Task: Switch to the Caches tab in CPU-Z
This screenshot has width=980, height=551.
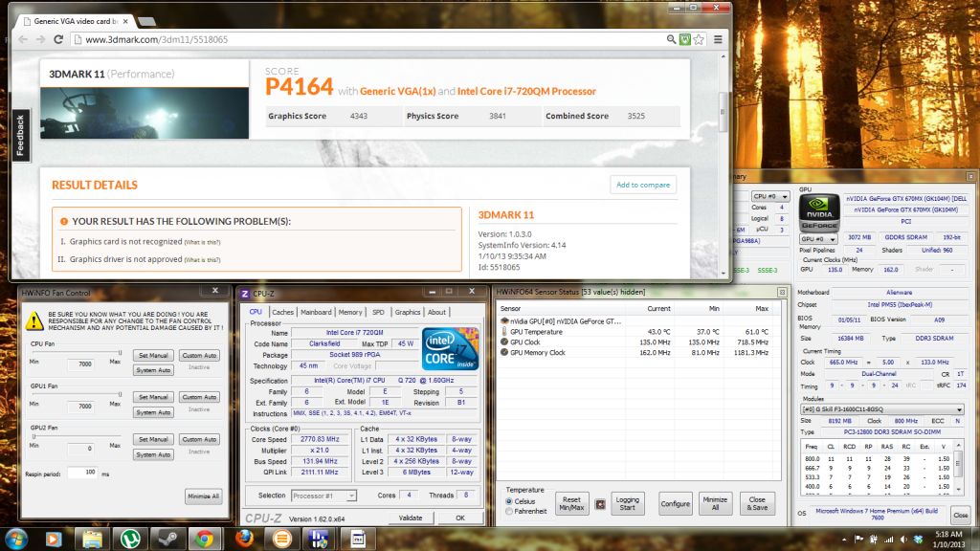Action: point(282,313)
